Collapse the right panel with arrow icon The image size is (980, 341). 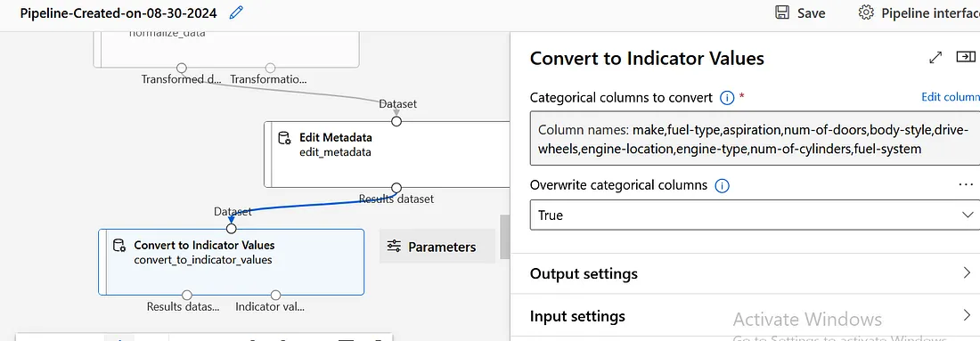(966, 57)
